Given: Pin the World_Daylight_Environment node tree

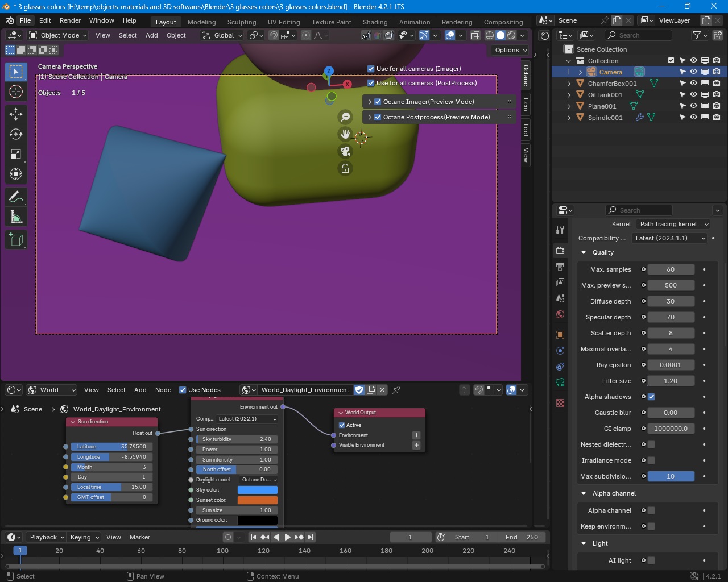Looking at the screenshot, I should pyautogui.click(x=397, y=390).
